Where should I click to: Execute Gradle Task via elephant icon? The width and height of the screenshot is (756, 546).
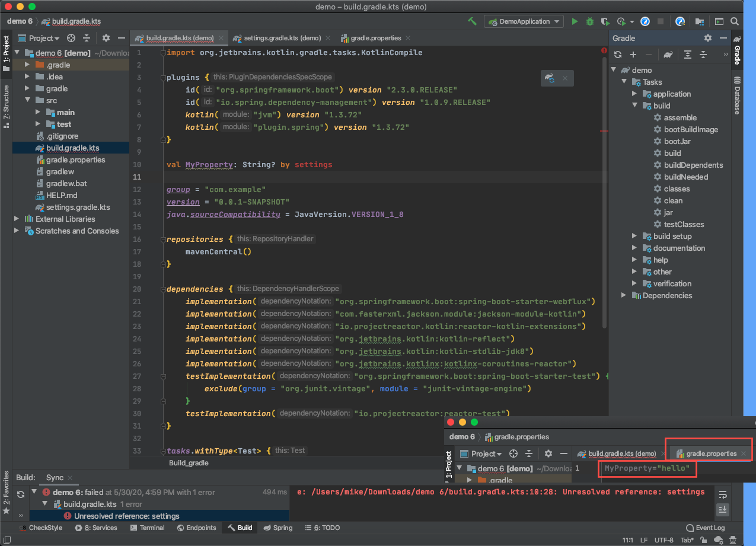668,53
